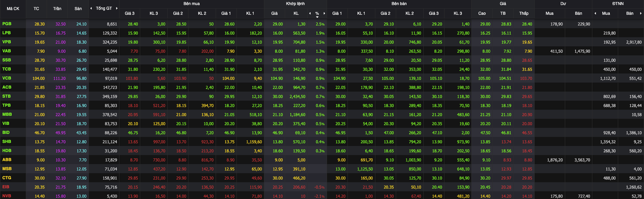Open the MBB stock symbol
644x199 pixels.
tap(7, 114)
